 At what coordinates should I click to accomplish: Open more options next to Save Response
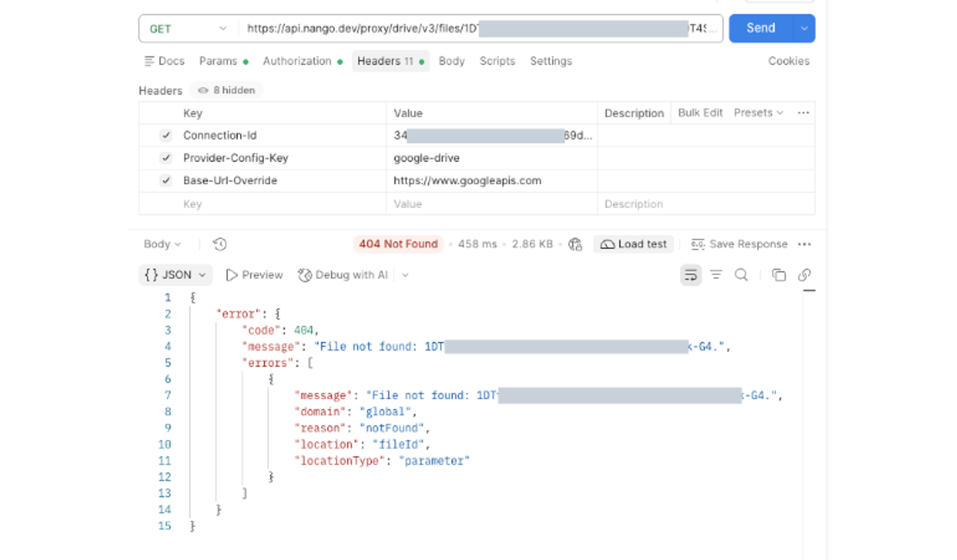point(805,244)
